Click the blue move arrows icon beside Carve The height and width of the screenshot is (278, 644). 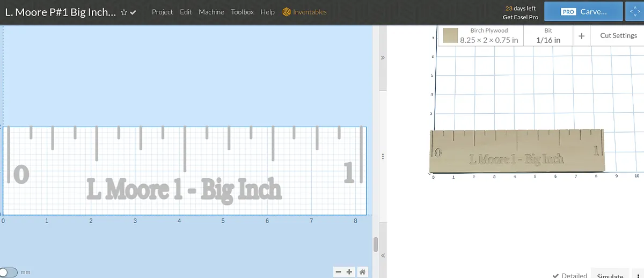(634, 11)
